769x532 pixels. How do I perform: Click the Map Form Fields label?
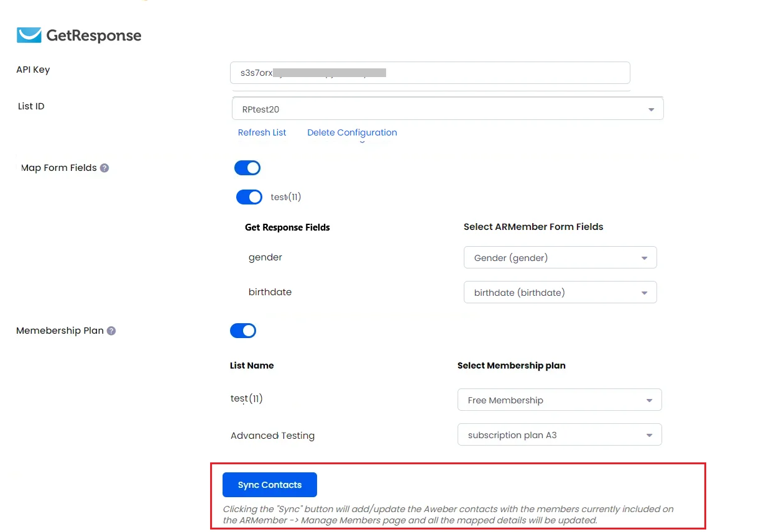click(59, 168)
